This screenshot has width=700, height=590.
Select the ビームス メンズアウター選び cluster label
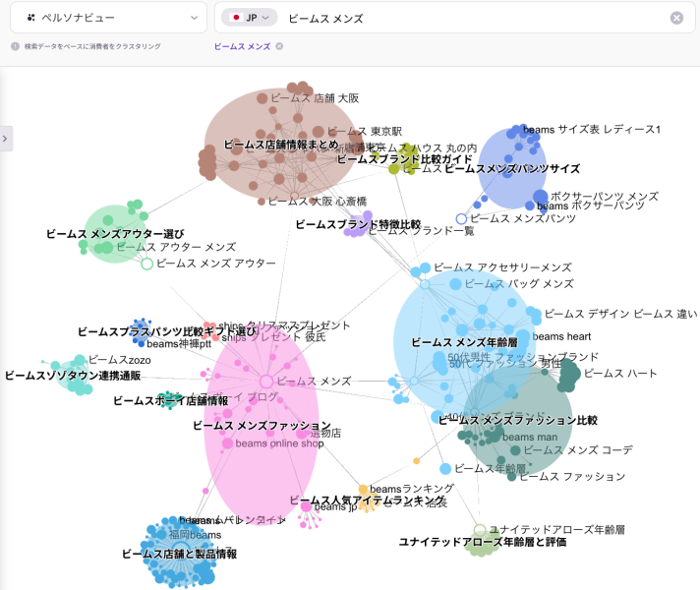(x=115, y=234)
